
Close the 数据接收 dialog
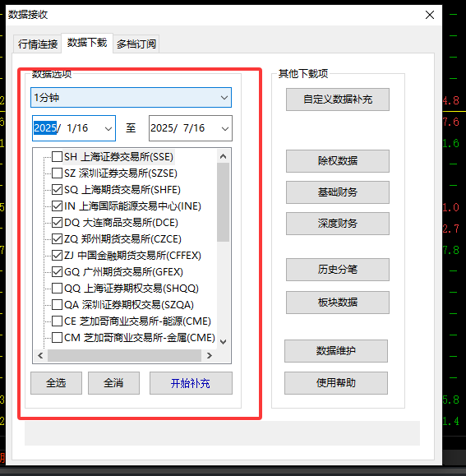(x=430, y=15)
